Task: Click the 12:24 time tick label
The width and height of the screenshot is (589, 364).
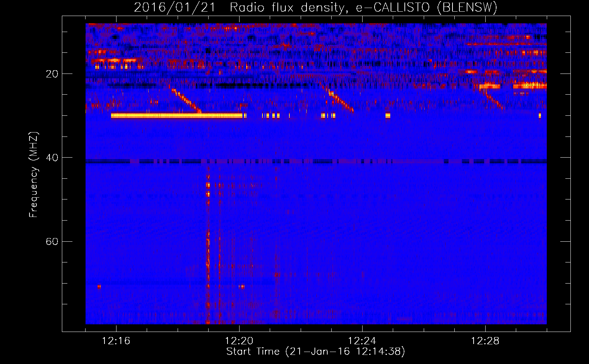Action: coord(362,341)
